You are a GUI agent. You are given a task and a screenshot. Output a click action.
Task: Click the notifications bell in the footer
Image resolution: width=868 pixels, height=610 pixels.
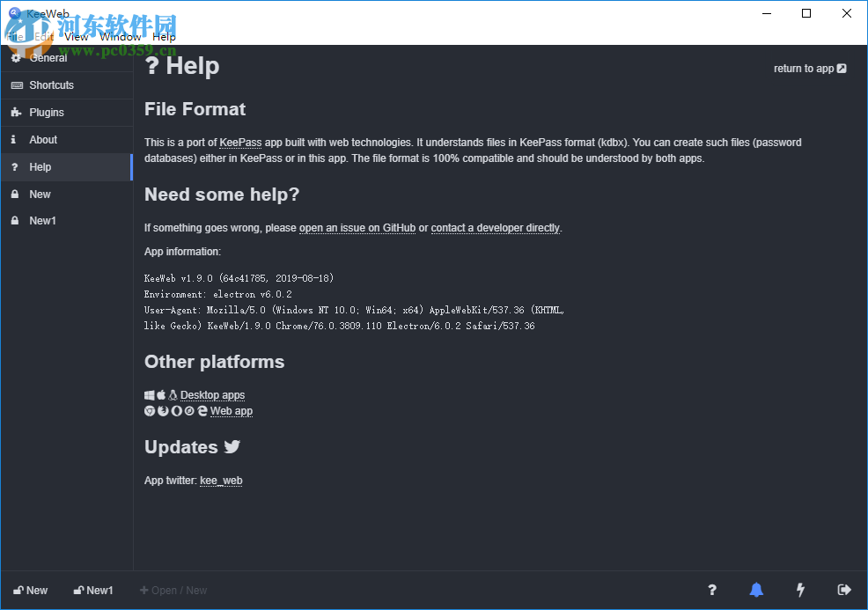[755, 590]
